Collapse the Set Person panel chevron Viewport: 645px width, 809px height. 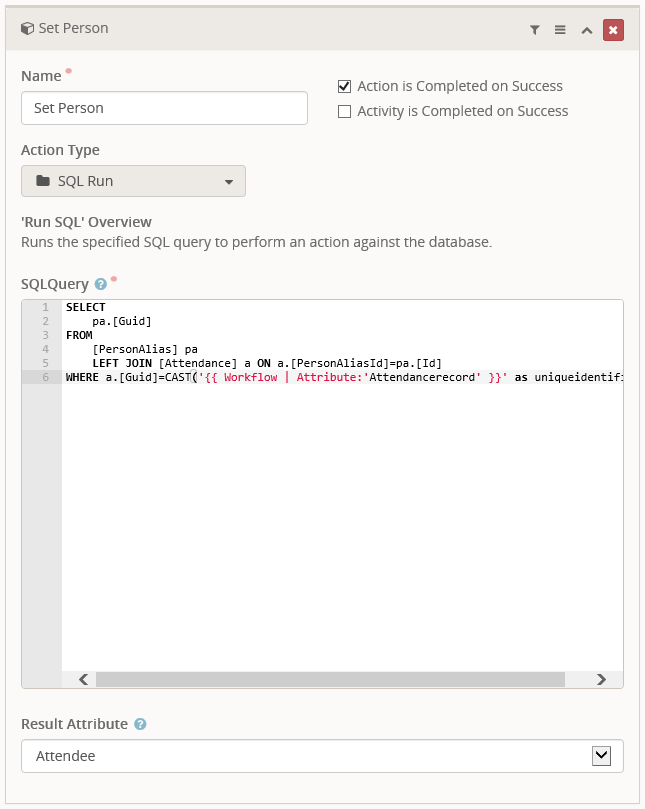[x=587, y=30]
